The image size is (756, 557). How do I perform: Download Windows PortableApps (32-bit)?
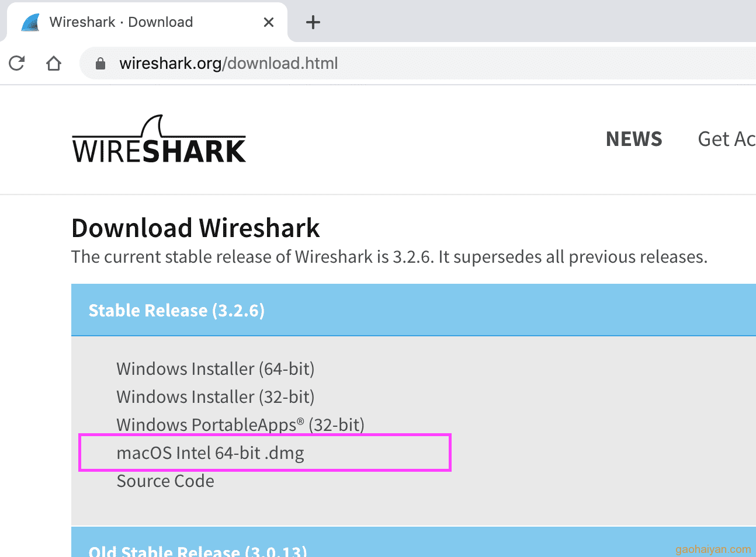pos(240,425)
